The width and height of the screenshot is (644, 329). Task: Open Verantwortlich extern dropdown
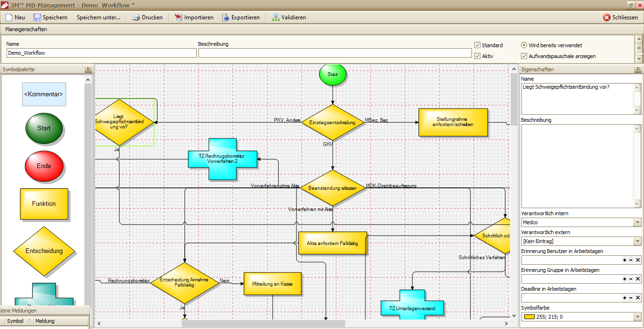tap(637, 241)
